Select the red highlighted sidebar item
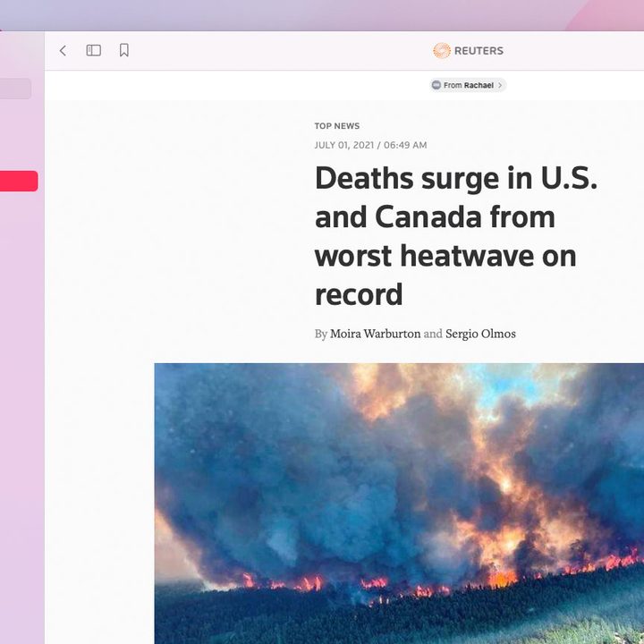This screenshot has width=644, height=644. click(x=19, y=181)
